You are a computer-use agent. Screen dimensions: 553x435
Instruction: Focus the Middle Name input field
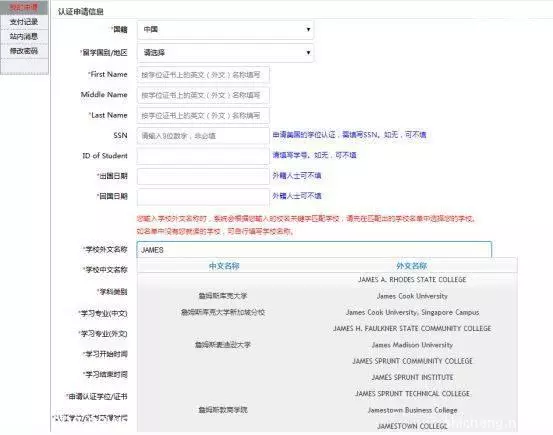(203, 95)
